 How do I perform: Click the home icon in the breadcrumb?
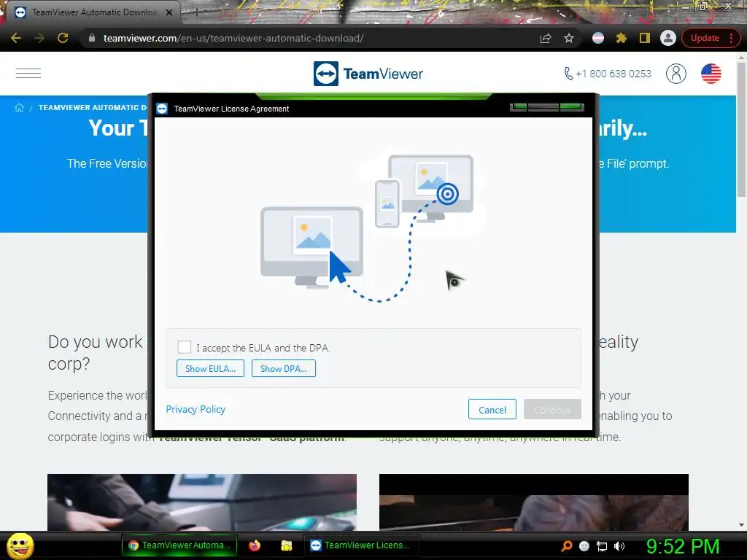[19, 108]
